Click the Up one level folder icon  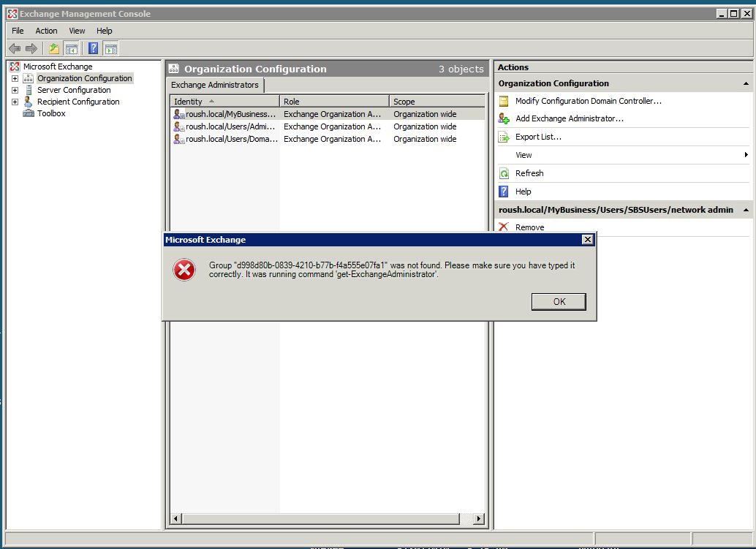tap(54, 49)
